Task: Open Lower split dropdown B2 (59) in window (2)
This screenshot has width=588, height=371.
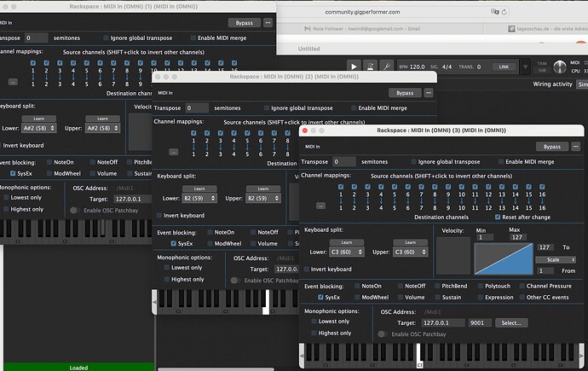Action: 199,198
